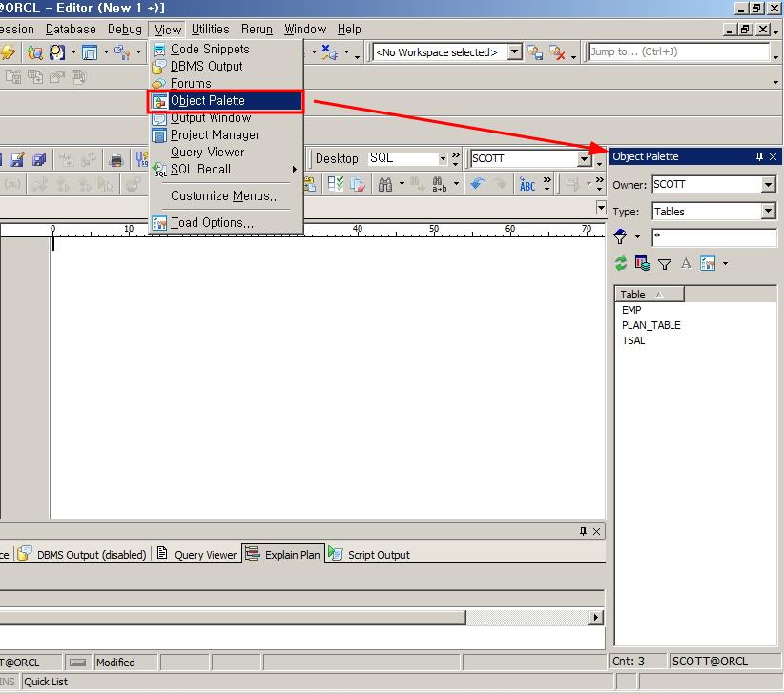Open the Type dropdown showing Tables
784x694 pixels.
(x=768, y=212)
